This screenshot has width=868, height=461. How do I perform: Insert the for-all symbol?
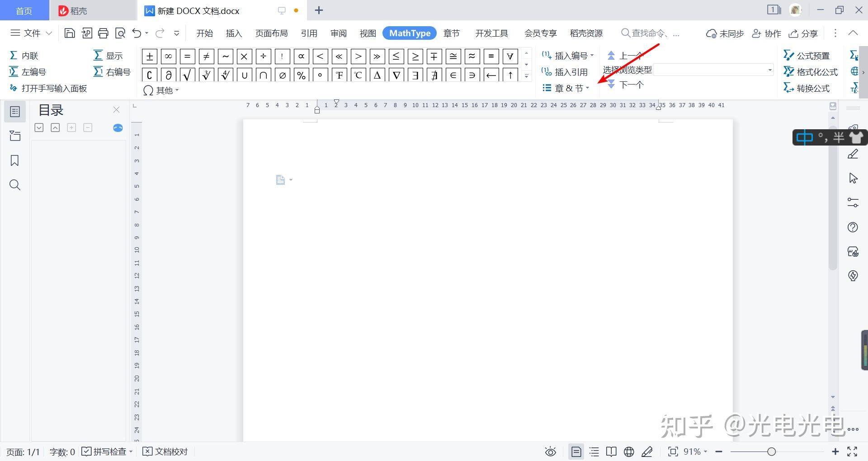[510, 56]
